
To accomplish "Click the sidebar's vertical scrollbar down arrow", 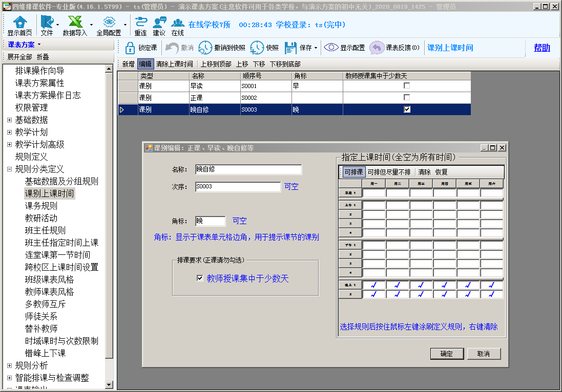I will pyautogui.click(x=109, y=384).
